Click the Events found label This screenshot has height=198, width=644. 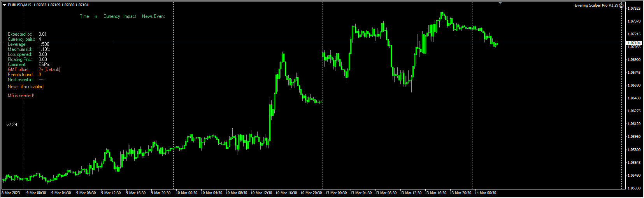21,75
